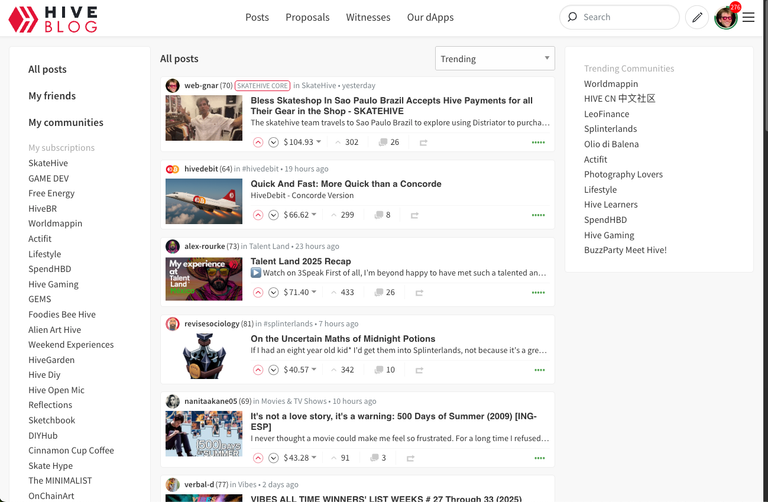The width and height of the screenshot is (768, 502).
Task: Show the 302 voters list
Action: pyautogui.click(x=347, y=142)
